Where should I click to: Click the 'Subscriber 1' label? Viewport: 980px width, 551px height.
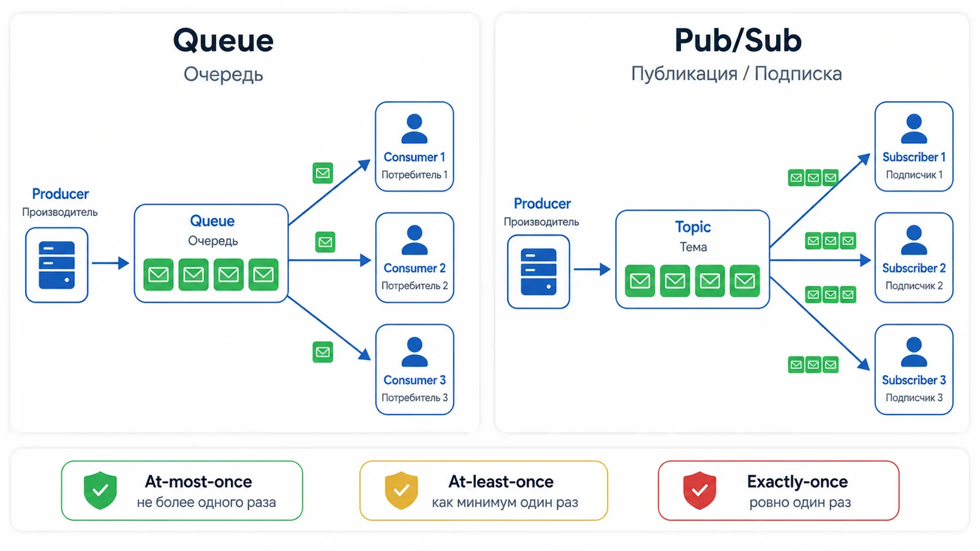pos(914,157)
